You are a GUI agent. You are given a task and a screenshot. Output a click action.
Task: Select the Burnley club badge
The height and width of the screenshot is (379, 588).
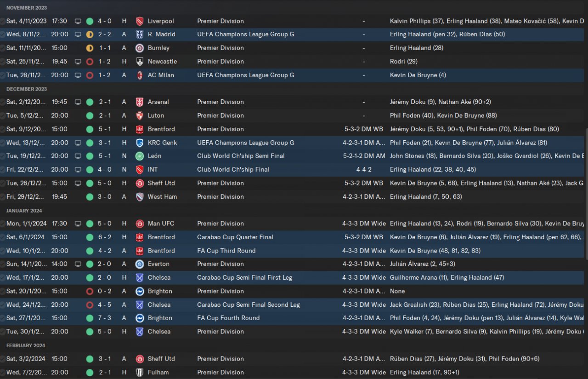coord(140,48)
